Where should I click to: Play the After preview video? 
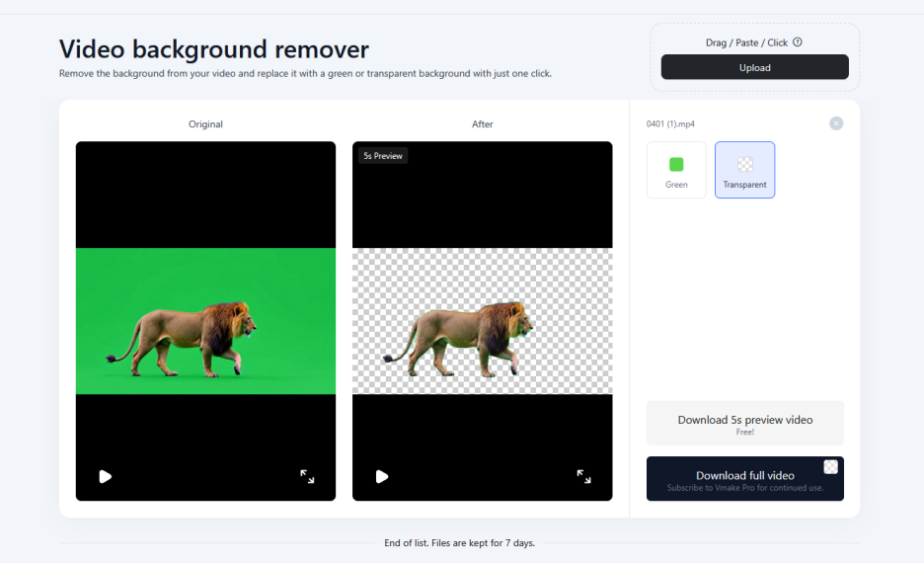pyautogui.click(x=382, y=476)
